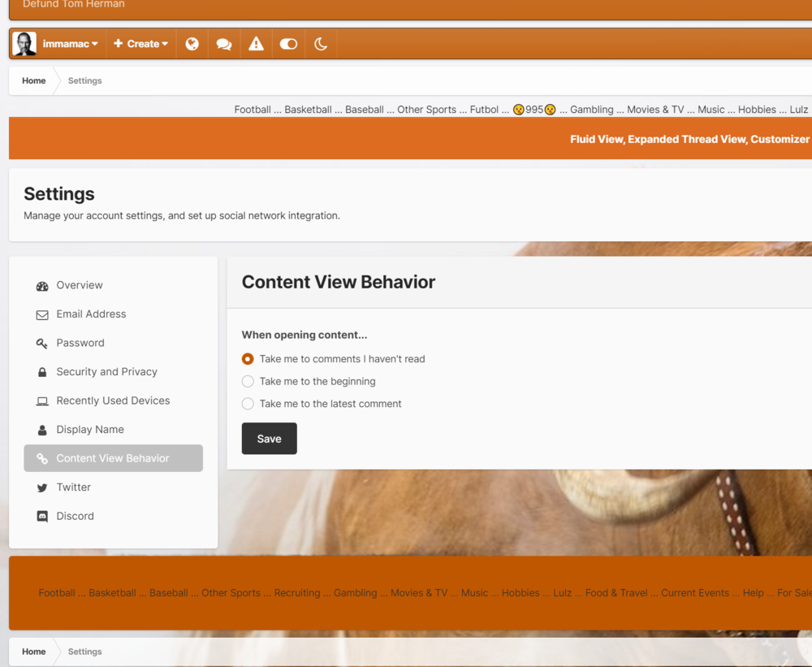Click the user avatar thumbnail

point(24,44)
